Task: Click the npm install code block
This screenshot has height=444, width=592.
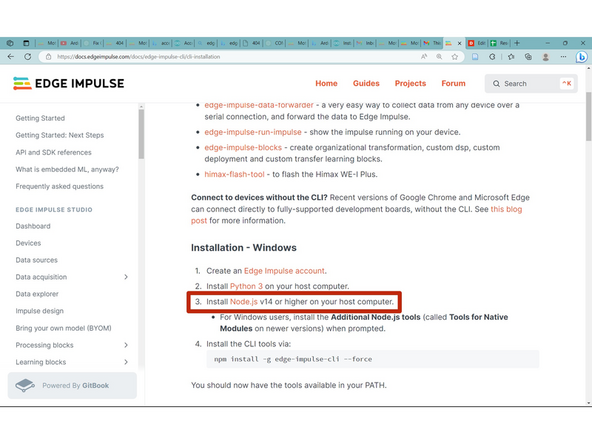Action: [372, 359]
